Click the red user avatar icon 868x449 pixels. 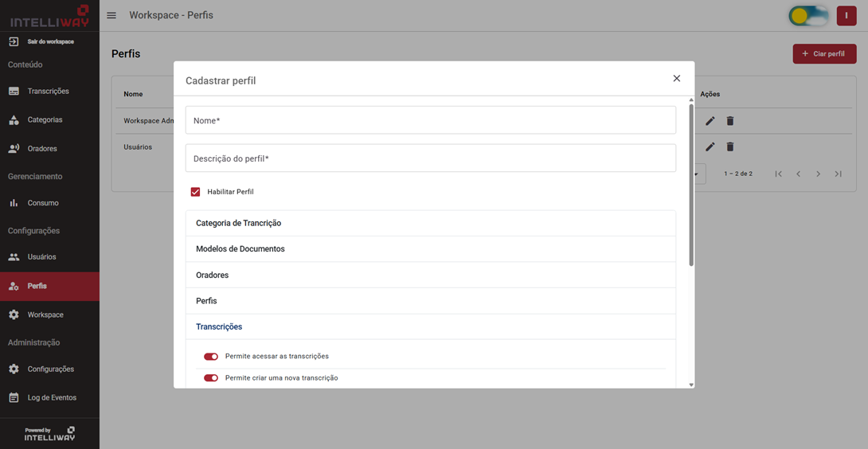pyautogui.click(x=846, y=16)
